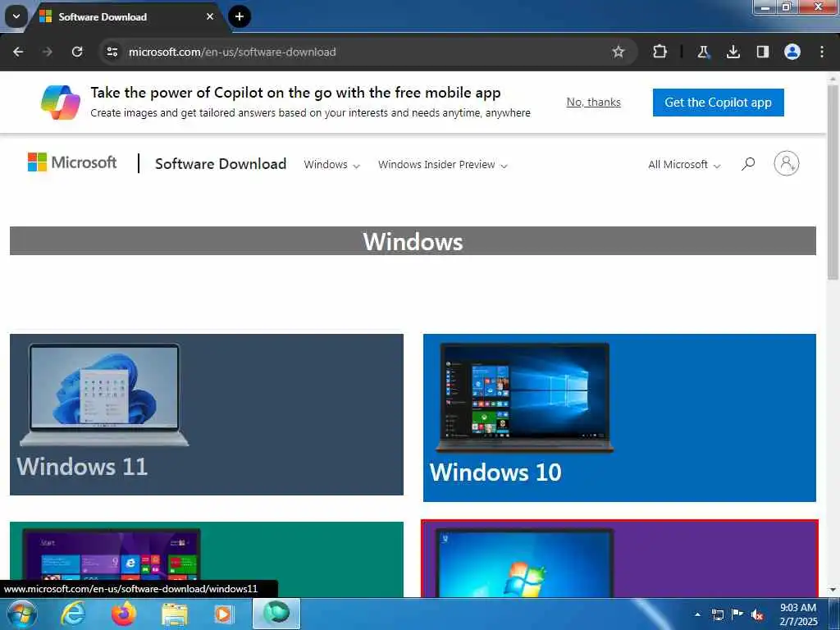Open Chrome Labs flask icon
This screenshot has width=840, height=630.
703,52
